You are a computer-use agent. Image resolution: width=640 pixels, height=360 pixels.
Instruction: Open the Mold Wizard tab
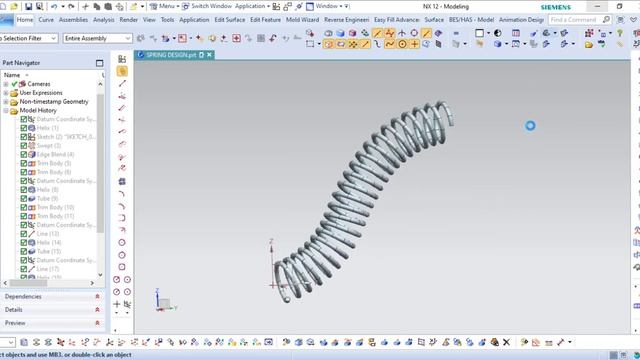tap(302, 20)
